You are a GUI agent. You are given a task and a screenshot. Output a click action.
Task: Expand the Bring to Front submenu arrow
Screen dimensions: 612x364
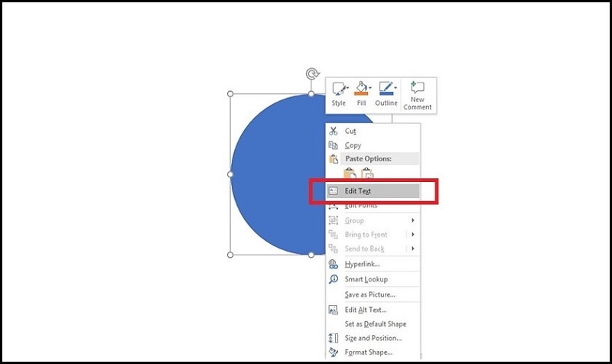(413, 234)
